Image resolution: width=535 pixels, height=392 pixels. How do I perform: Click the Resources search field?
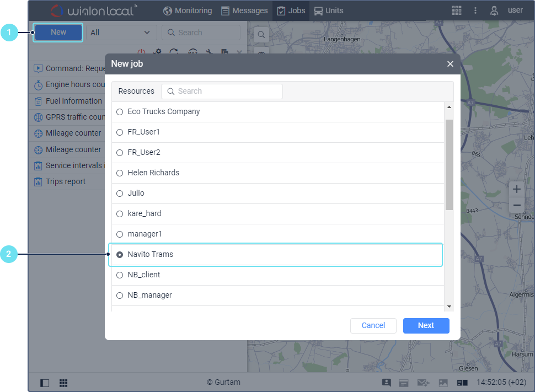222,92
